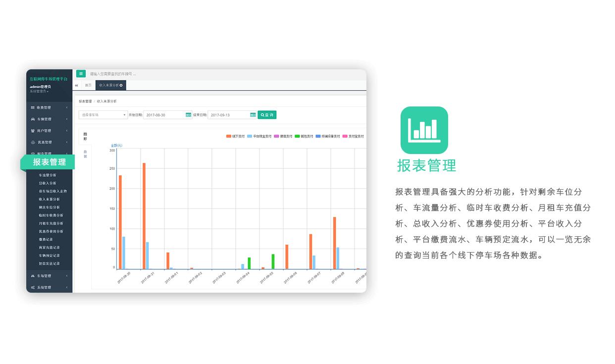Expand the 收费管理 sidebar menu
Image resolution: width=615 pixels, height=364 pixels.
point(49,107)
